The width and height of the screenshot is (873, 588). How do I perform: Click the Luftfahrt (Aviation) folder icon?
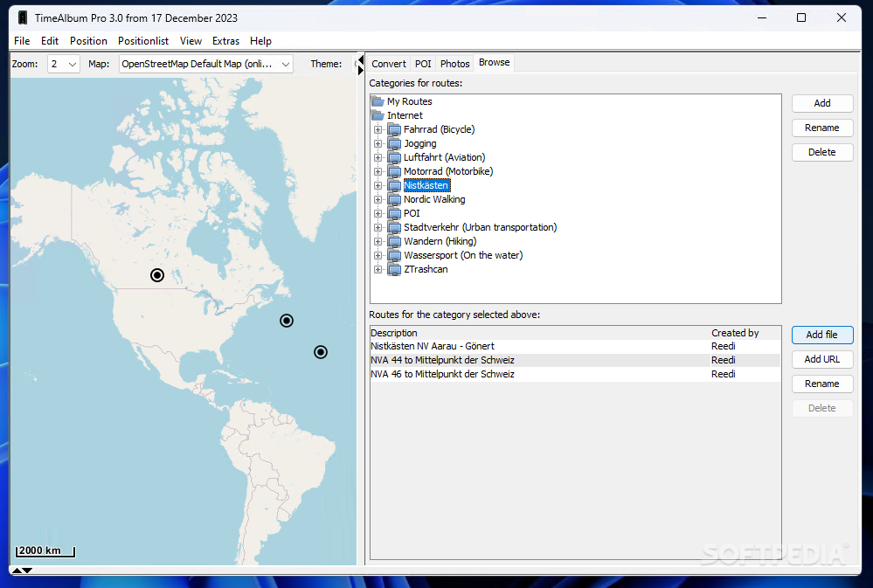click(395, 157)
